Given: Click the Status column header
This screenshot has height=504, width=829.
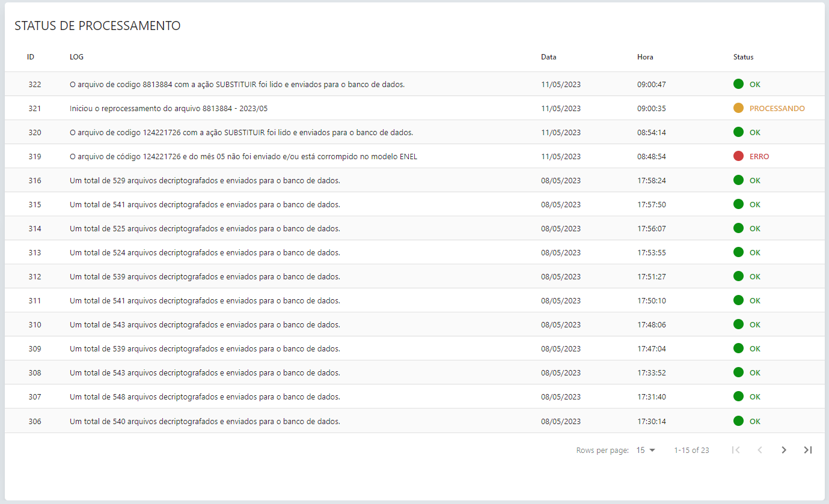Looking at the screenshot, I should point(743,57).
